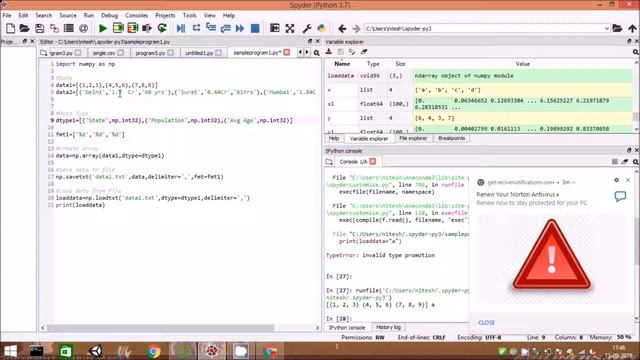Screen dimensions: 640x360
Task: Save all files using the toolbar
Action: click(x=54, y=28)
